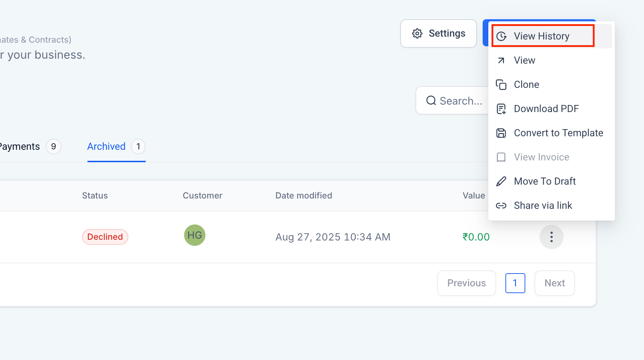Click the Convert to Template save icon
The width and height of the screenshot is (644, 360).
click(x=501, y=133)
